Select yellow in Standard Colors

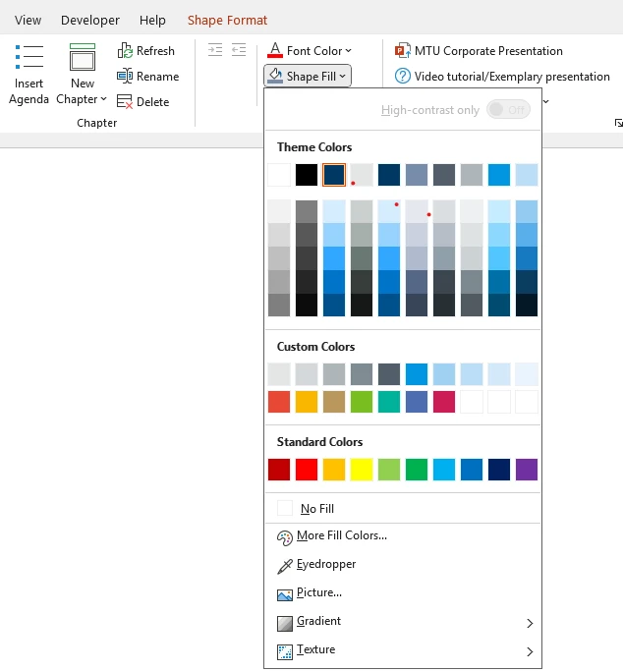click(362, 470)
